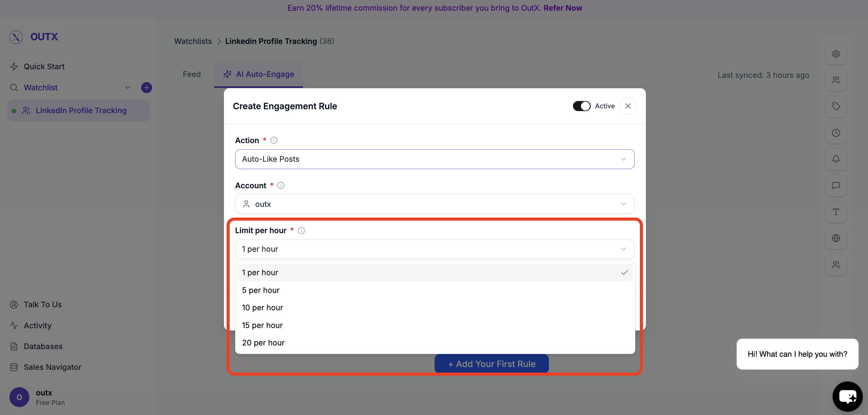868x415 pixels.
Task: Click the globe icon in right sidebar
Action: click(836, 238)
